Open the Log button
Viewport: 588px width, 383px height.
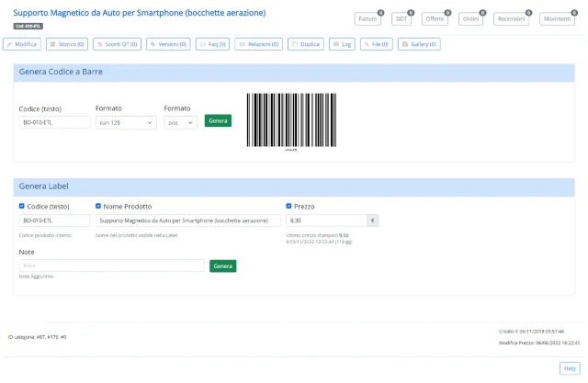[342, 44]
